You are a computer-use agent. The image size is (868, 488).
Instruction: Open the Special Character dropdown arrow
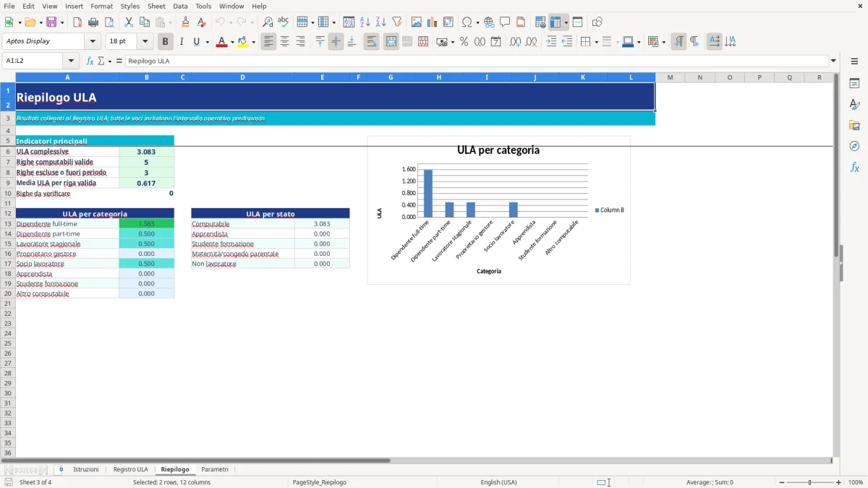click(x=477, y=22)
